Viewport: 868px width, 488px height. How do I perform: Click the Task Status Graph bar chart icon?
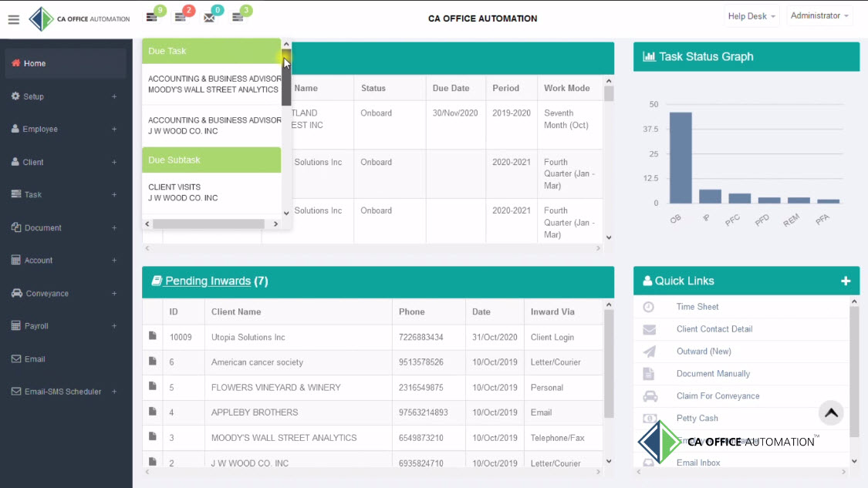click(x=650, y=56)
